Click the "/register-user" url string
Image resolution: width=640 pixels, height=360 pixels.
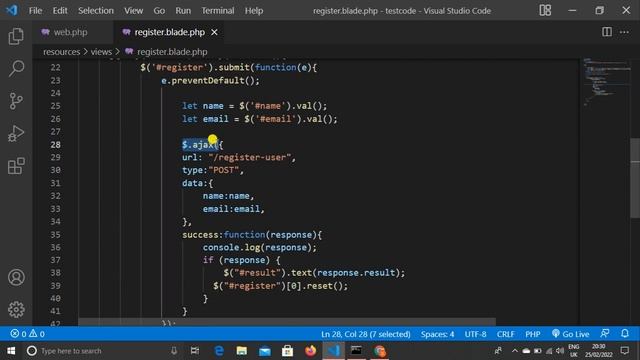249,157
